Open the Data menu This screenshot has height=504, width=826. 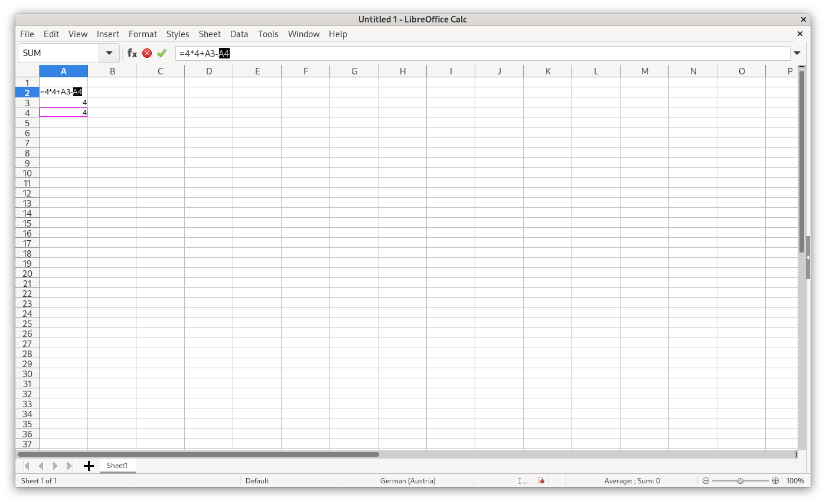point(239,34)
